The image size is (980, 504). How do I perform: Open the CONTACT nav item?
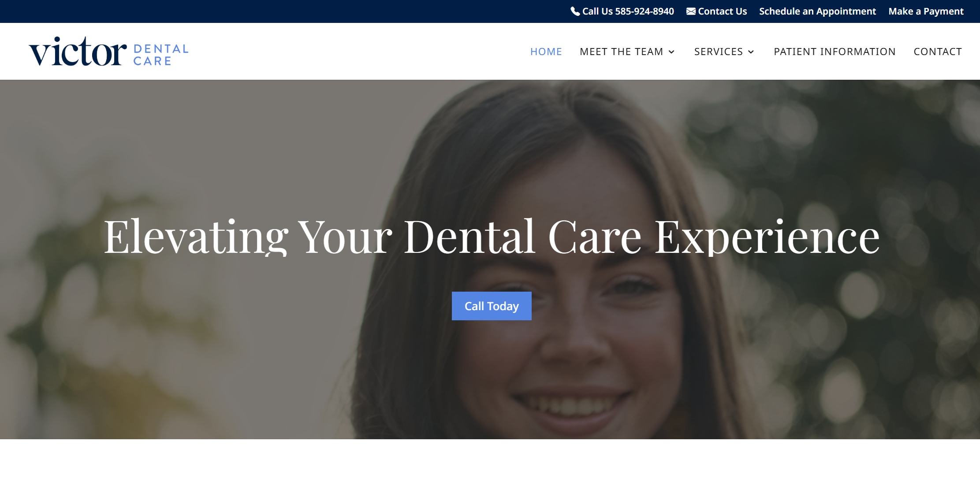click(938, 52)
